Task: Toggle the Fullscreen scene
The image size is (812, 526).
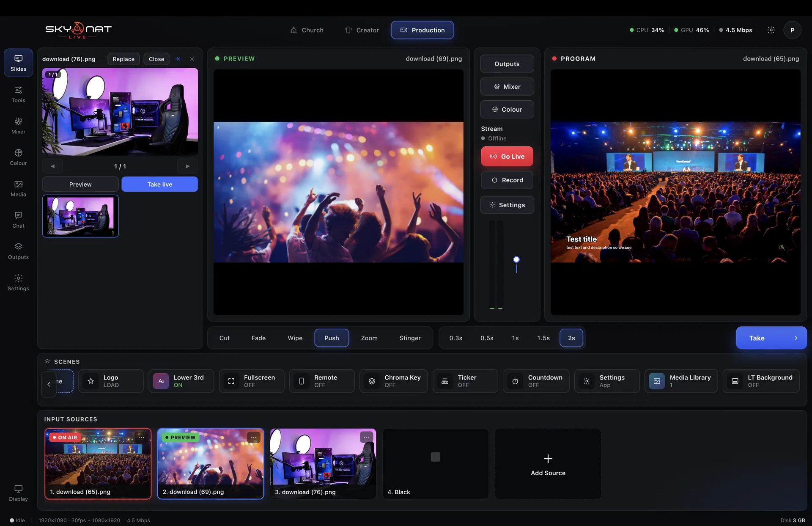Action: (251, 381)
